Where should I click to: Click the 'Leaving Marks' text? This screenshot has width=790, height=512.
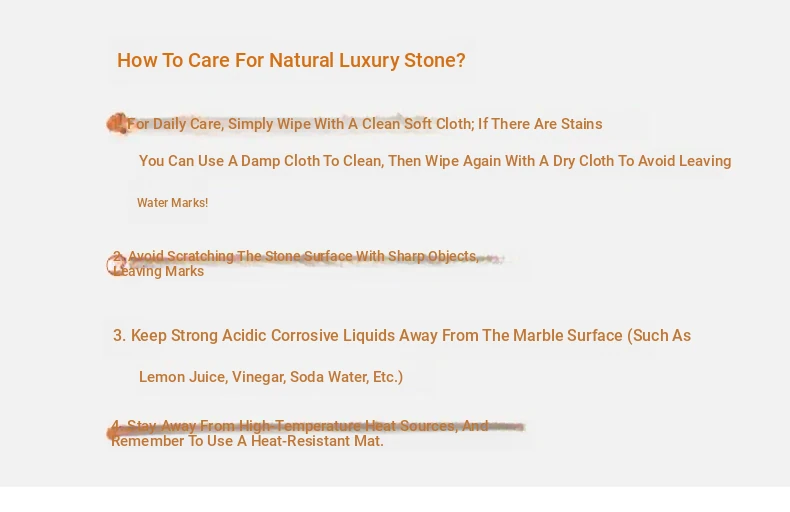[158, 272]
